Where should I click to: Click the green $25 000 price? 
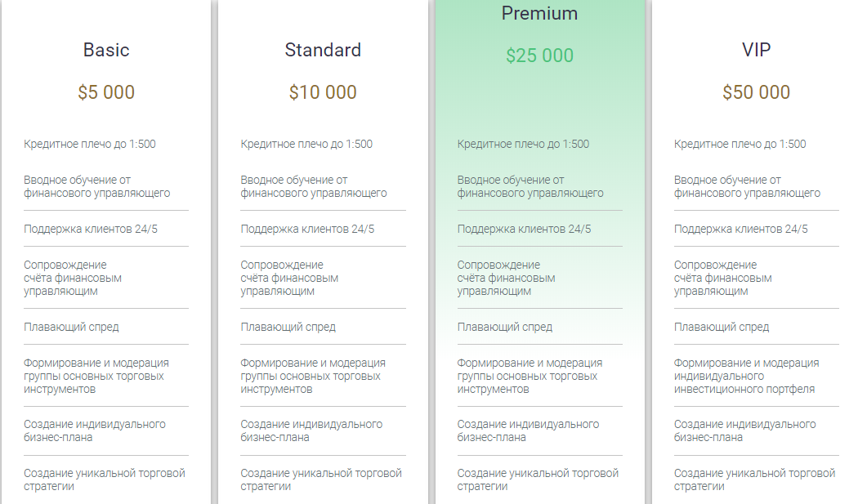point(539,56)
